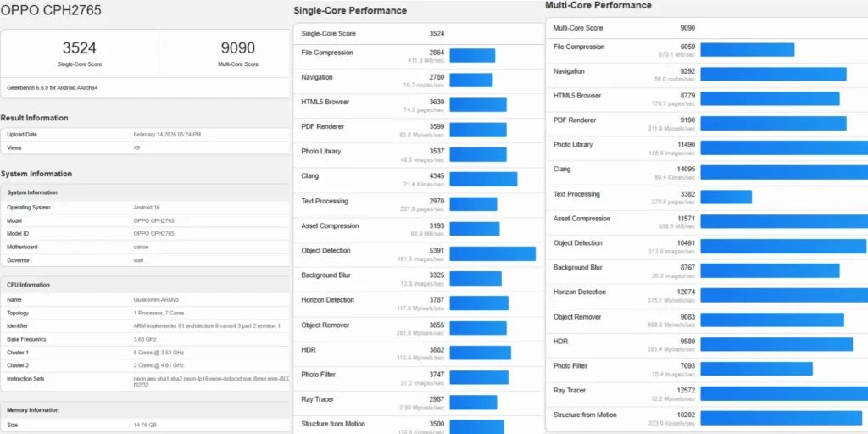Select the Operating System row
Screen dimensions: 868x434
[144, 207]
